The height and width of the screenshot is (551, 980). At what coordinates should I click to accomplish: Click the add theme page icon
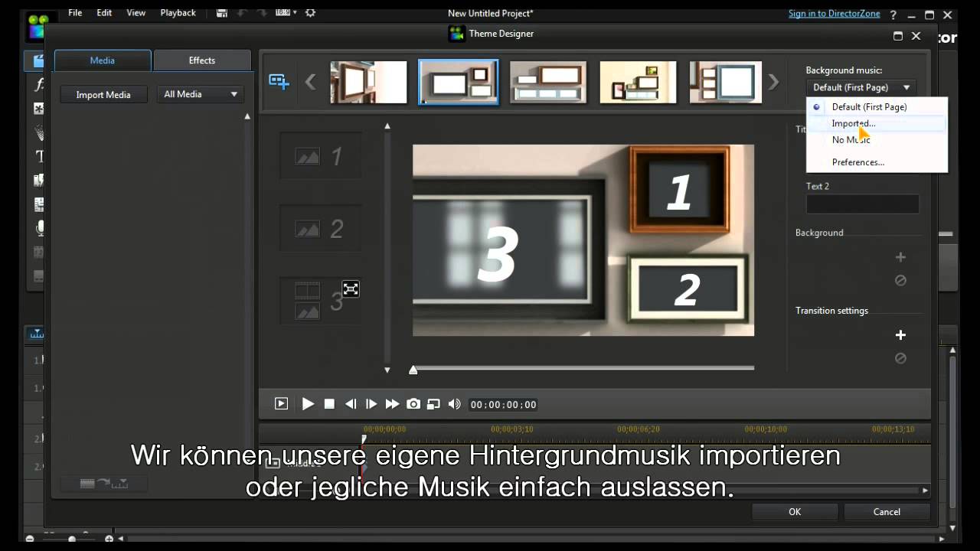pyautogui.click(x=279, y=81)
